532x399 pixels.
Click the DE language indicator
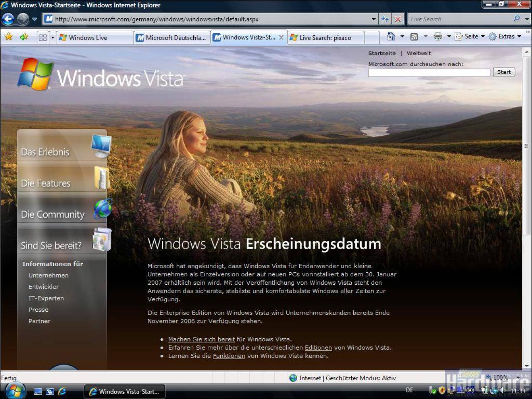point(409,390)
